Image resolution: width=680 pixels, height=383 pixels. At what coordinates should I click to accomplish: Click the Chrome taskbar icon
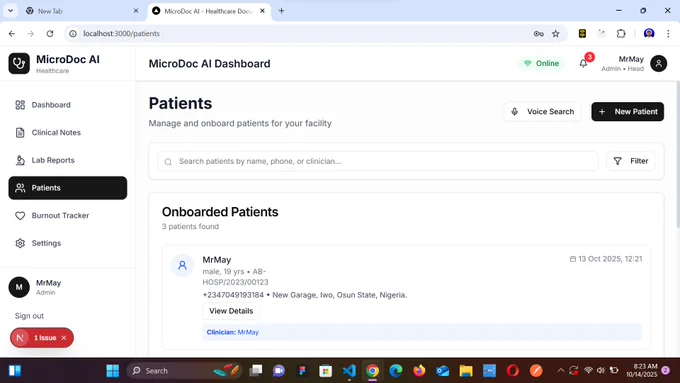372,371
